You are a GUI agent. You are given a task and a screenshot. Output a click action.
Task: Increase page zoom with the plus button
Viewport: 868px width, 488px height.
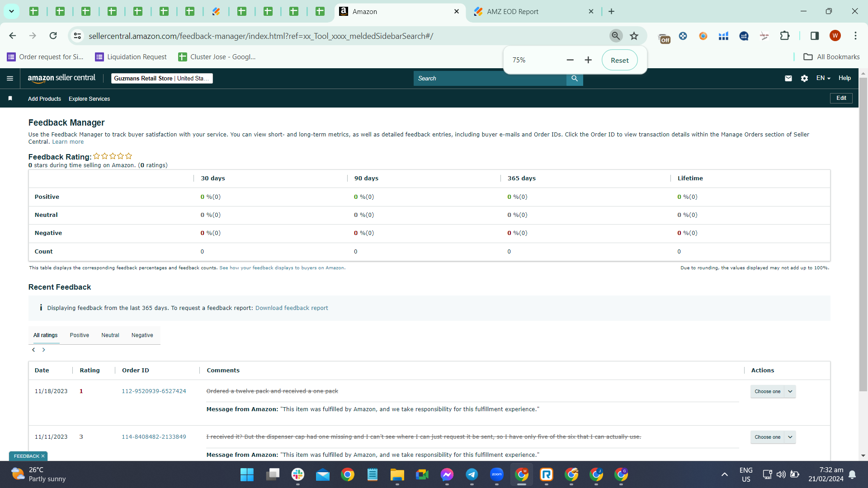pos(588,60)
